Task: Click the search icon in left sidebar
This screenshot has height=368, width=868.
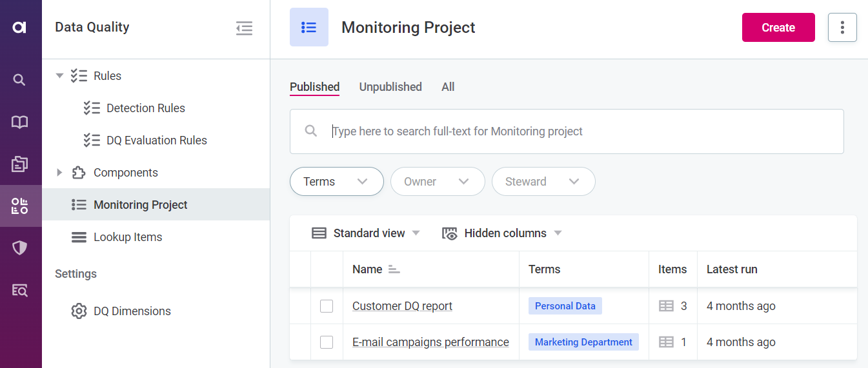Action: 20,80
